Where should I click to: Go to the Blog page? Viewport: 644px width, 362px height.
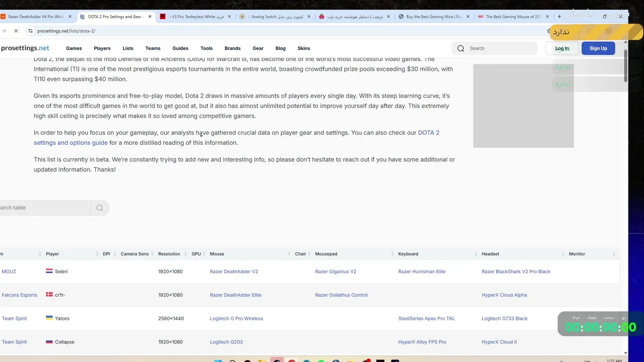click(x=281, y=48)
